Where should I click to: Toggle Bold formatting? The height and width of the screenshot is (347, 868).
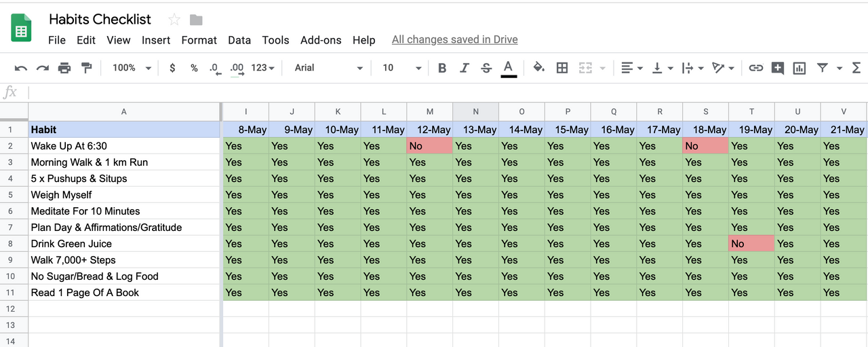tap(442, 68)
